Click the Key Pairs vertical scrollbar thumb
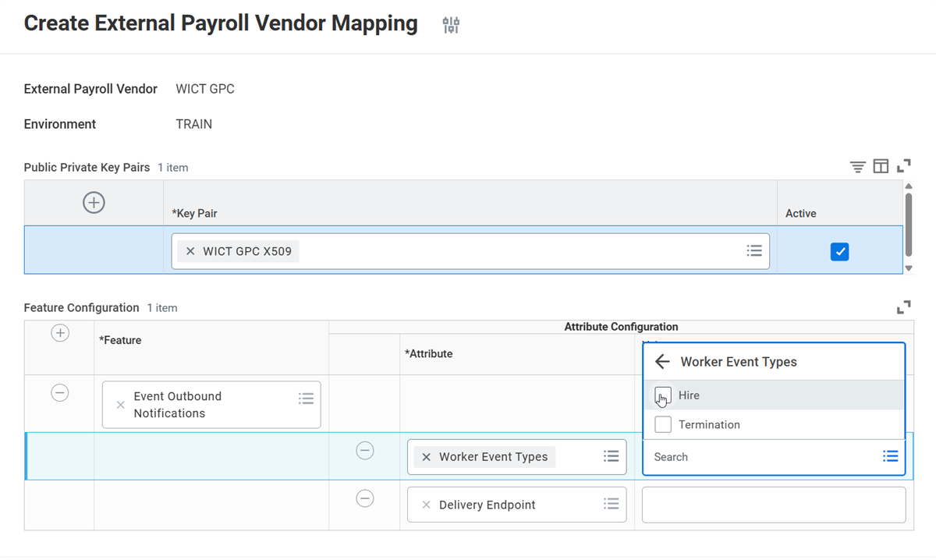 909,225
